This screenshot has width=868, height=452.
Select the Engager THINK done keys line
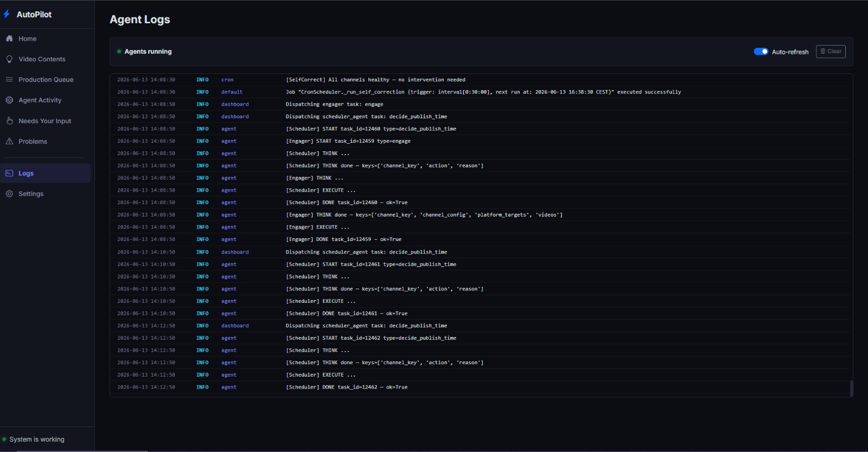[424, 215]
